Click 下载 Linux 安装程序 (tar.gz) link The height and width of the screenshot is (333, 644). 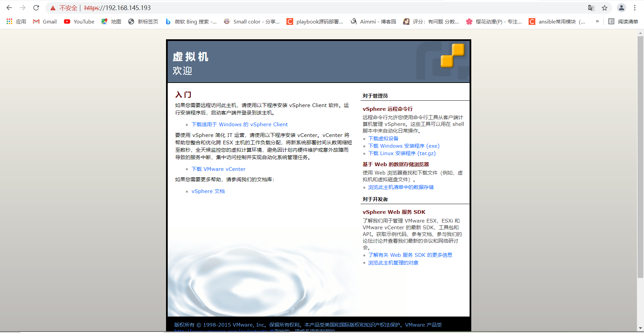(402, 153)
